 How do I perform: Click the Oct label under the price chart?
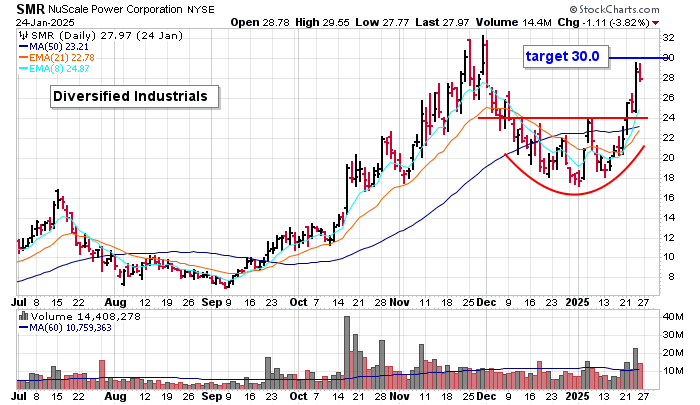point(298,303)
